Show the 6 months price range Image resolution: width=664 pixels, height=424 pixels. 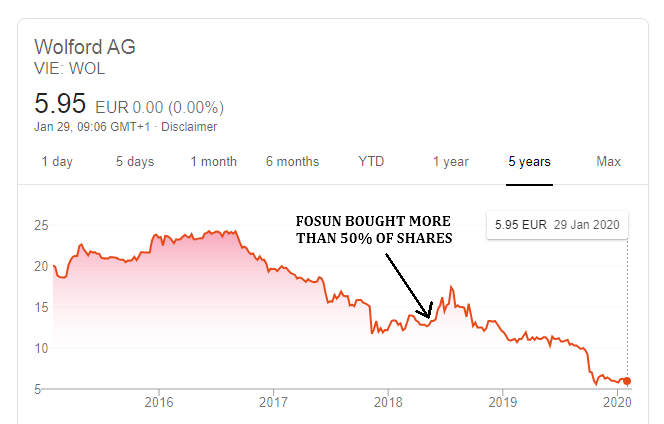(292, 161)
